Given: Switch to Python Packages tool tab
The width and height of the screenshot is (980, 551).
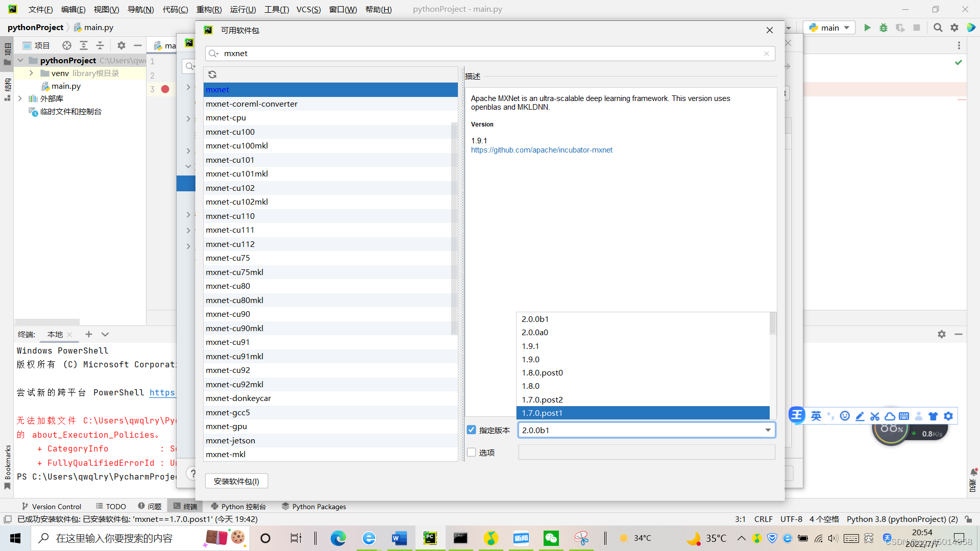Looking at the screenshot, I should coord(314,507).
